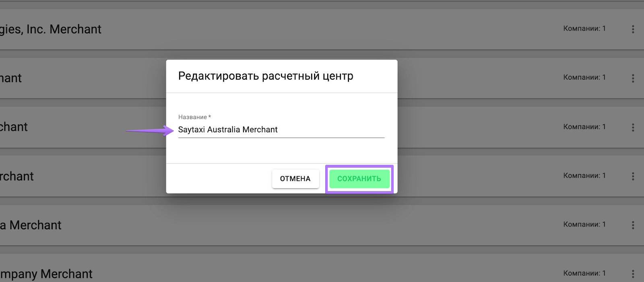644x282 pixels.
Task: Click 'gies, Inc. Merchant' row title
Action: [x=51, y=29]
